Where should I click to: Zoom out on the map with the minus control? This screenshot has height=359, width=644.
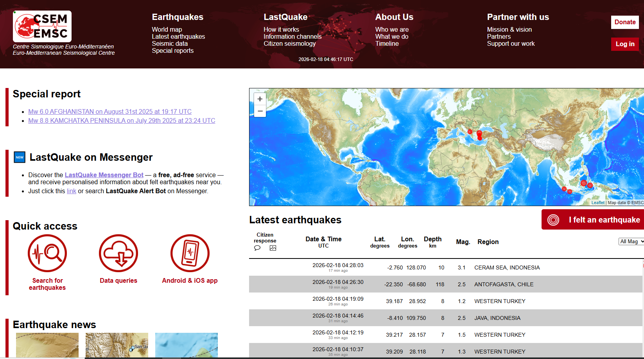(260, 111)
